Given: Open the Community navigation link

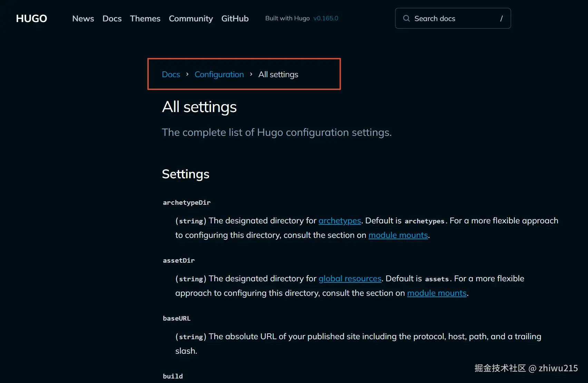Looking at the screenshot, I should coord(191,19).
